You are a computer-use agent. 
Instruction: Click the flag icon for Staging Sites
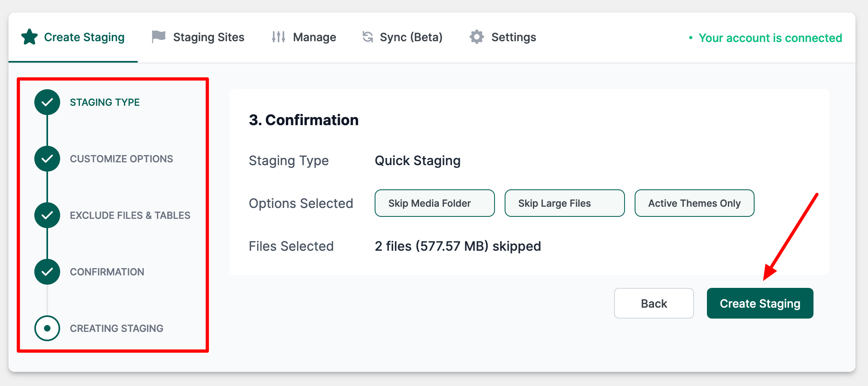pos(159,37)
